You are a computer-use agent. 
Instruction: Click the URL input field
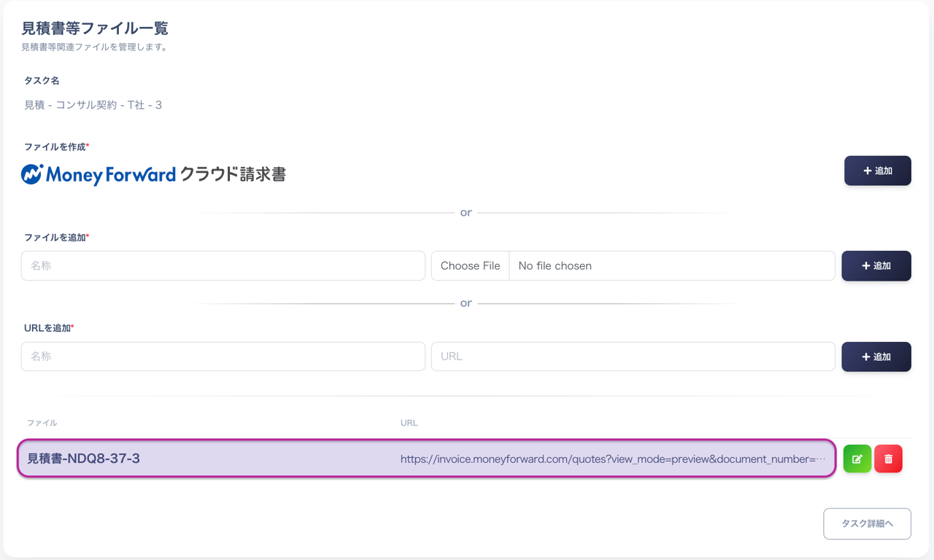point(633,357)
